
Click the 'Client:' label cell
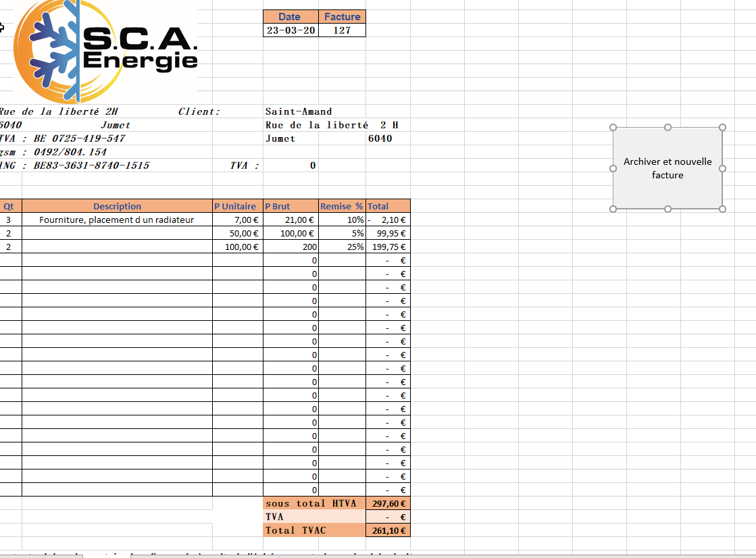(199, 111)
